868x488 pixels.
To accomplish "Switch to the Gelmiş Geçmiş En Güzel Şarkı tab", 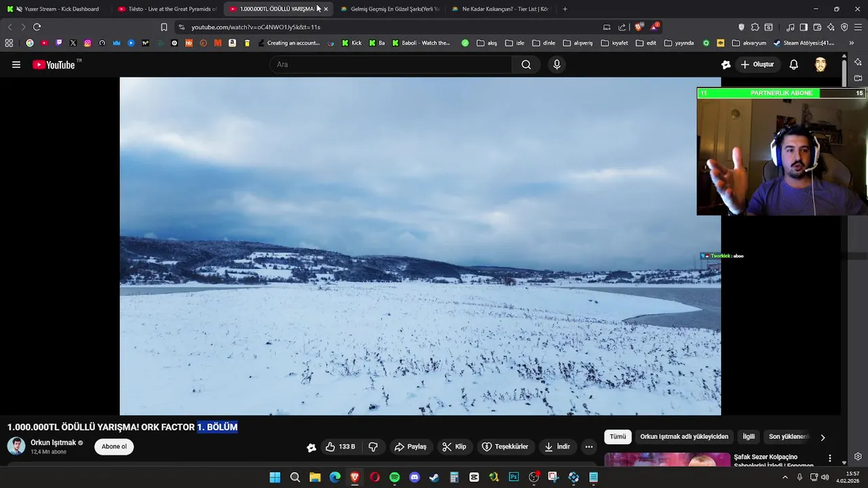I will pyautogui.click(x=390, y=9).
